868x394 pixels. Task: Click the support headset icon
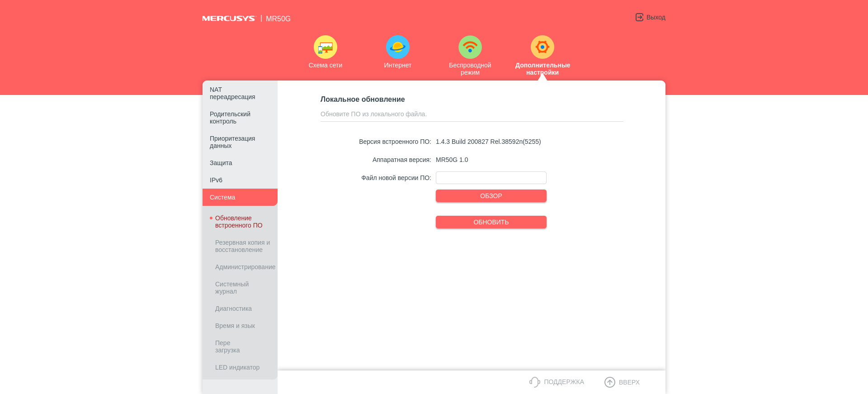pos(535,382)
